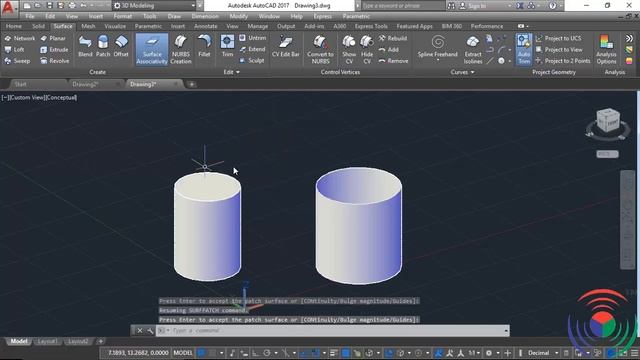The image size is (640, 360).
Task: Open the AutoCAD application menu
Action: [8, 7]
